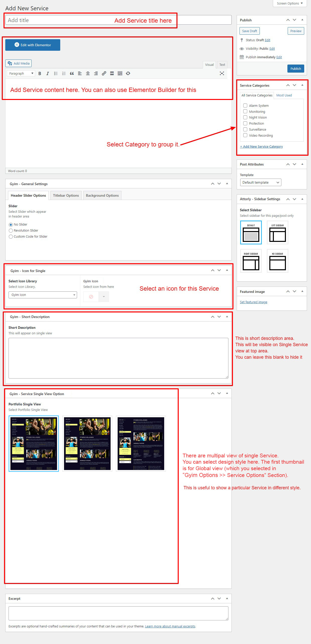Check the Surveillance category checkbox
The width and height of the screenshot is (311, 644).
245,129
